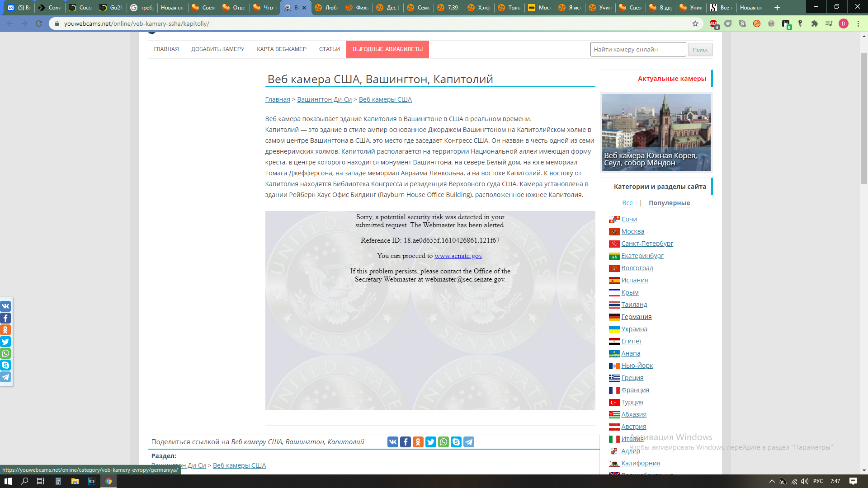
Task: Click the Найти камеру онлайн search field
Action: 637,50
